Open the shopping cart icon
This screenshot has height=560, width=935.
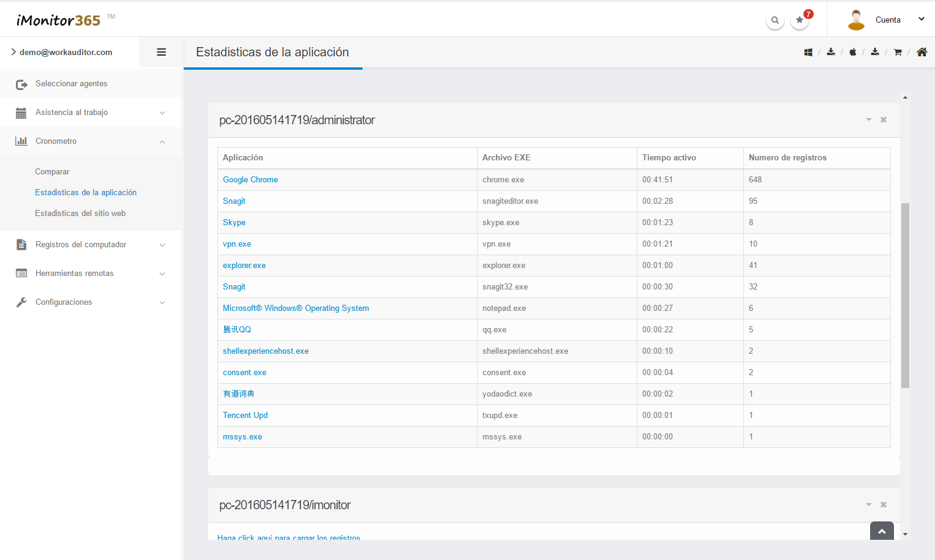pos(898,53)
